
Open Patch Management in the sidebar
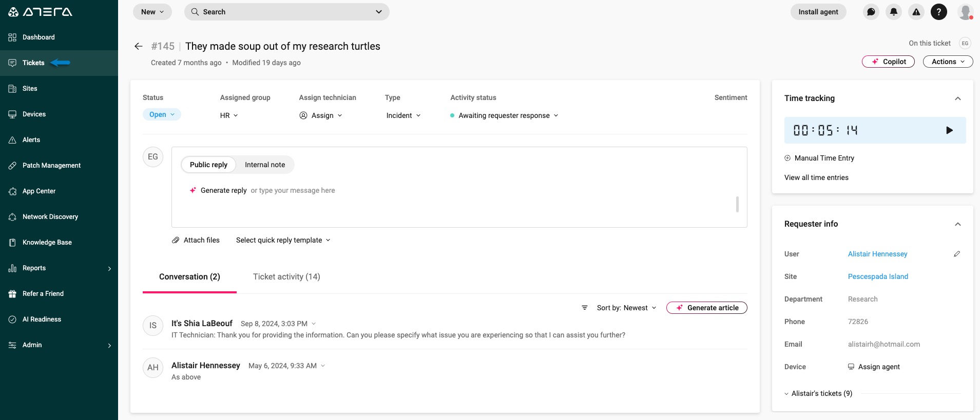point(51,166)
